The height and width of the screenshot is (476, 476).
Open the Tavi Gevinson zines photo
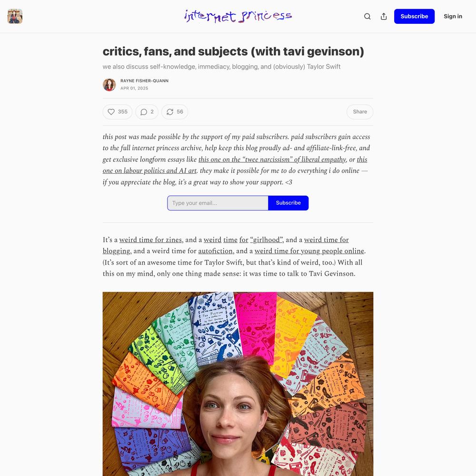click(238, 384)
